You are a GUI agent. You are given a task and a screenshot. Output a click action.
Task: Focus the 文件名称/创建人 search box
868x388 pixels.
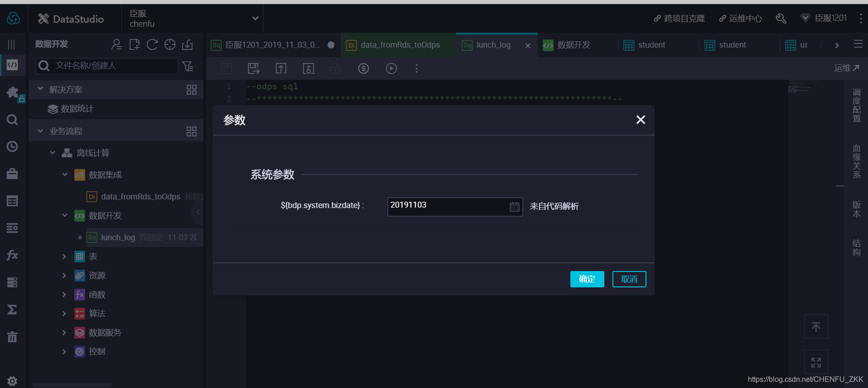coord(107,66)
